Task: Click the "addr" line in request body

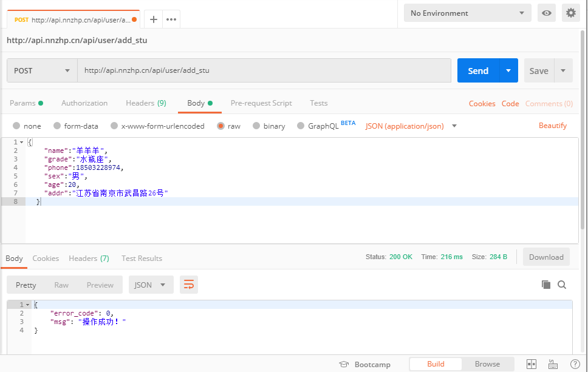Action: [106, 193]
